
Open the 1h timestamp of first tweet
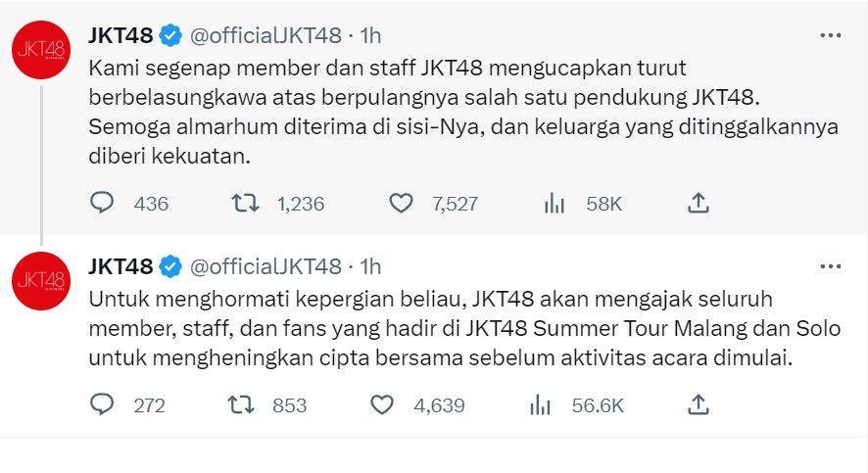[x=370, y=35]
